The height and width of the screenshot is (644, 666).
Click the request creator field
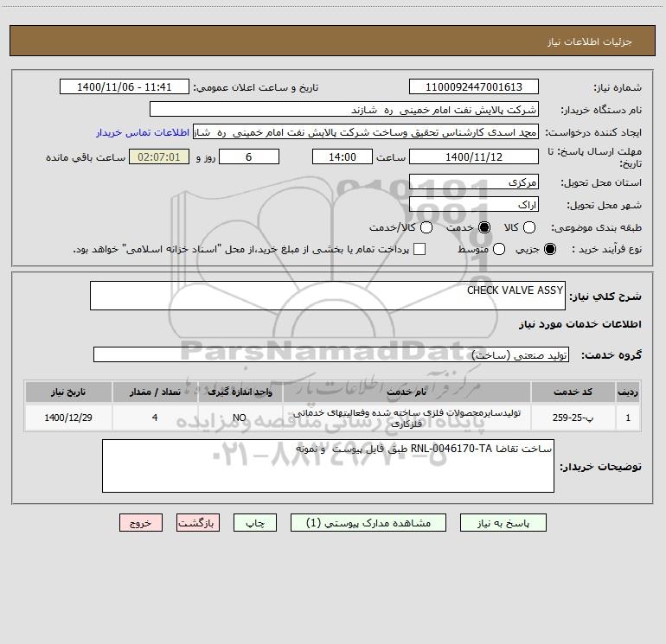tap(366, 132)
